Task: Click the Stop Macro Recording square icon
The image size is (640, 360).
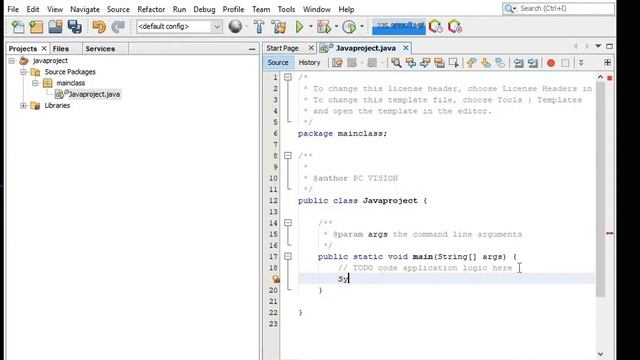Action: [x=565, y=63]
